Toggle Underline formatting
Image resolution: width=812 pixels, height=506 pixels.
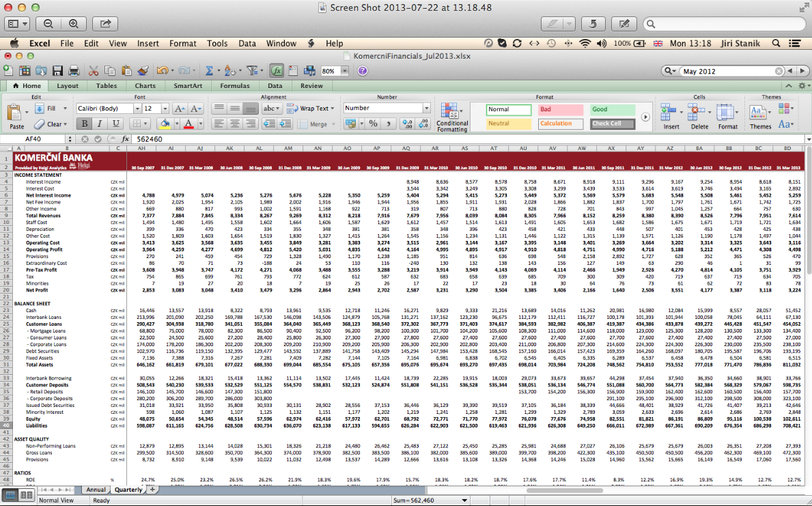[115, 124]
